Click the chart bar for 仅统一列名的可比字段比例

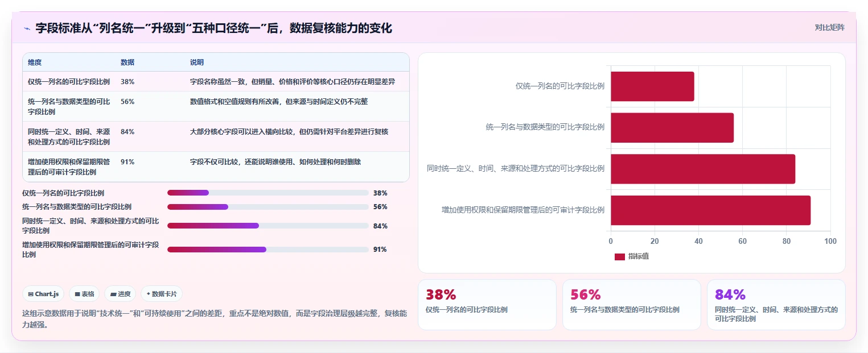pyautogui.click(x=652, y=86)
